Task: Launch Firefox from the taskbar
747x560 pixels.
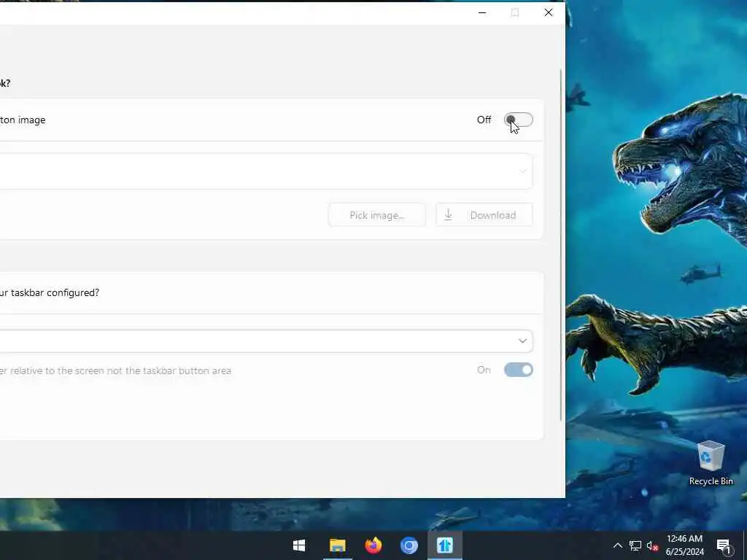Action: pyautogui.click(x=373, y=545)
